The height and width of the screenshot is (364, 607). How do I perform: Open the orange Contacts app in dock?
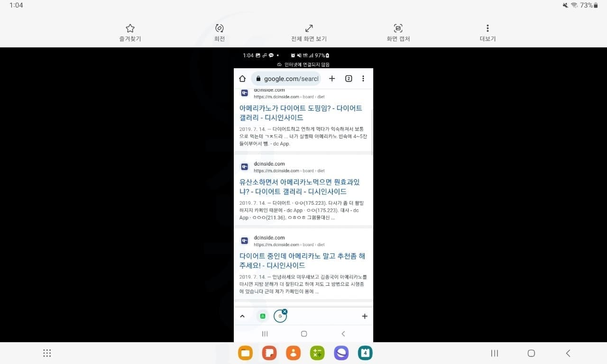294,353
